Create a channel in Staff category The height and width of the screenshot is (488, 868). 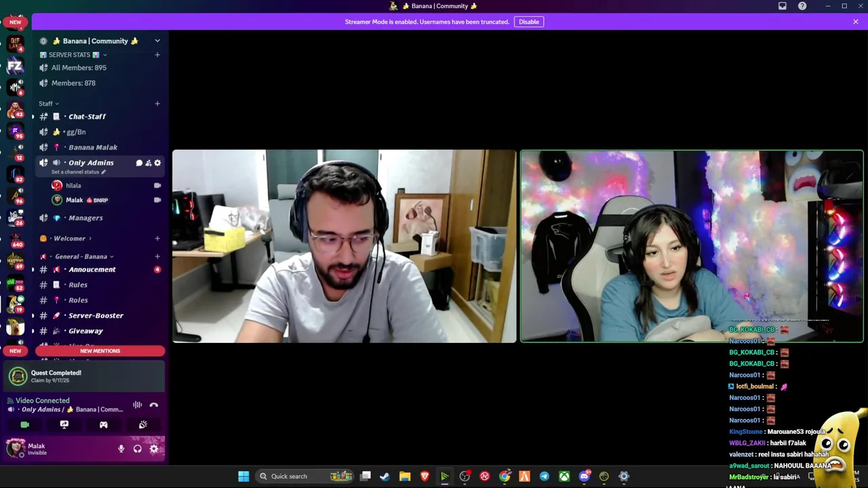[157, 104]
